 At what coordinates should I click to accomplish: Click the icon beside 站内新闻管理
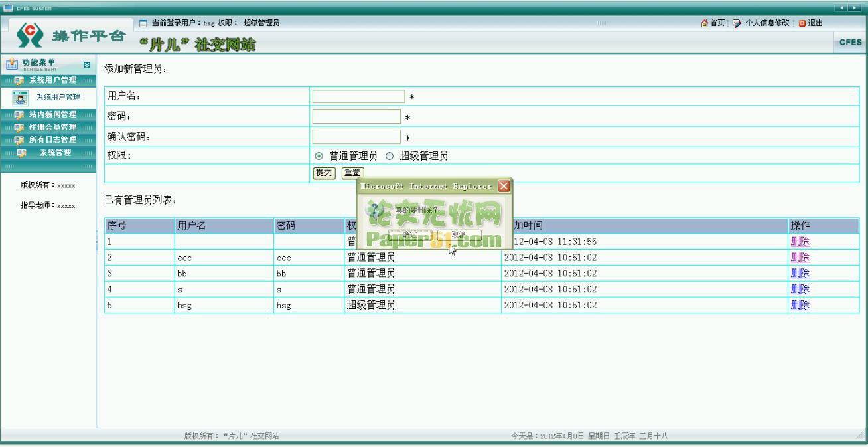tap(19, 114)
